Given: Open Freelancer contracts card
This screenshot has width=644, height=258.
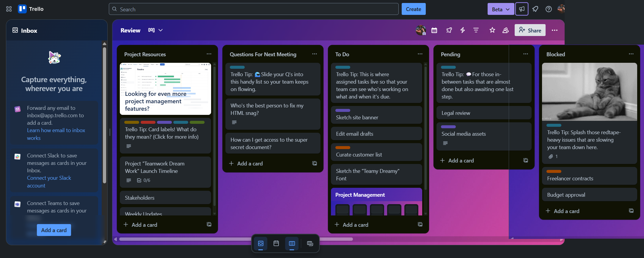Looking at the screenshot, I should pyautogui.click(x=589, y=176).
